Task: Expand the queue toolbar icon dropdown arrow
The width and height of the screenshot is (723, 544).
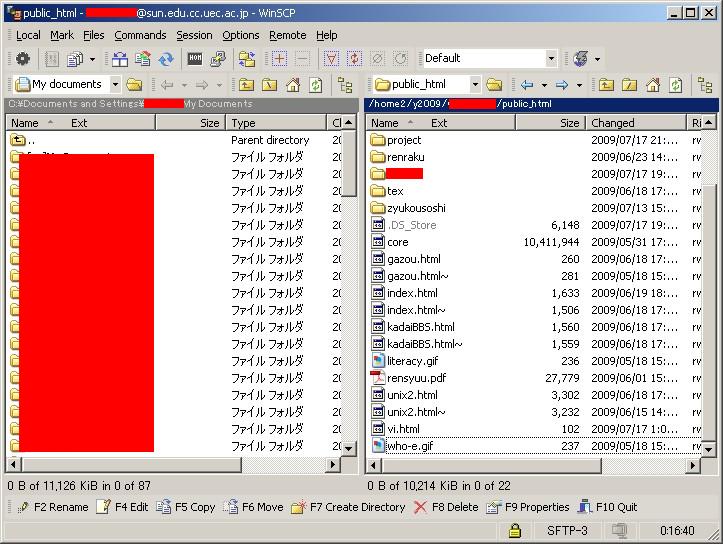Action: pos(92,59)
